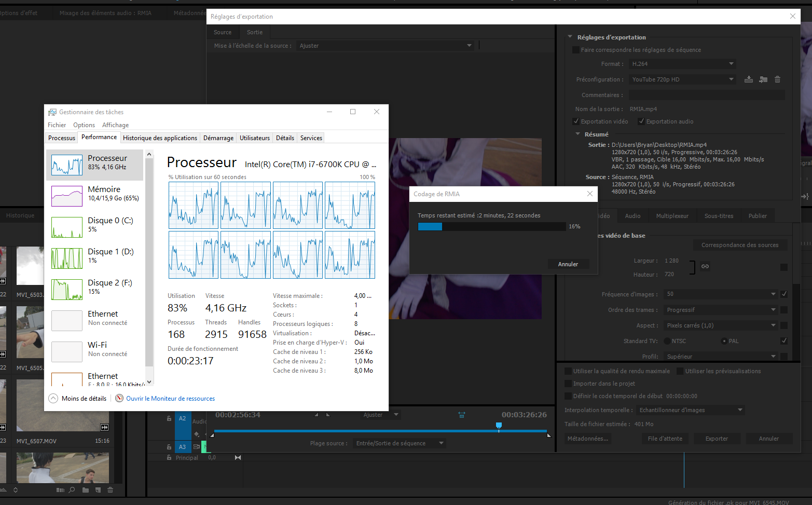Image resolution: width=812 pixels, height=505 pixels.
Task: Click the automate to sequence icon in project panel
Action: [x=60, y=489]
